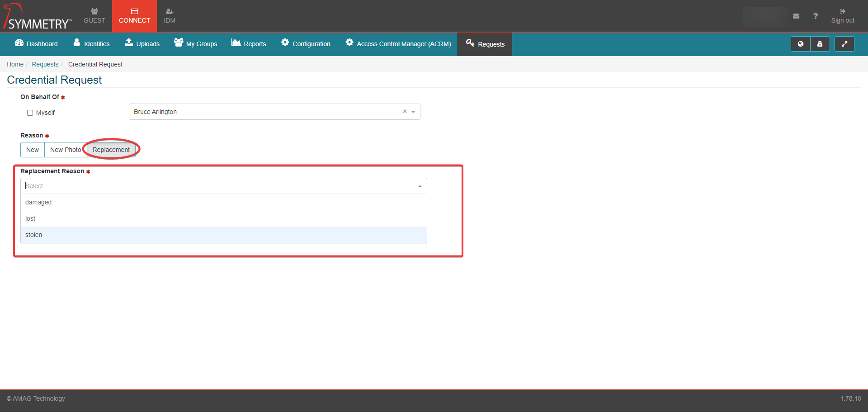Open the Dashboard menu item
The width and height of the screenshot is (868, 412).
click(x=36, y=44)
